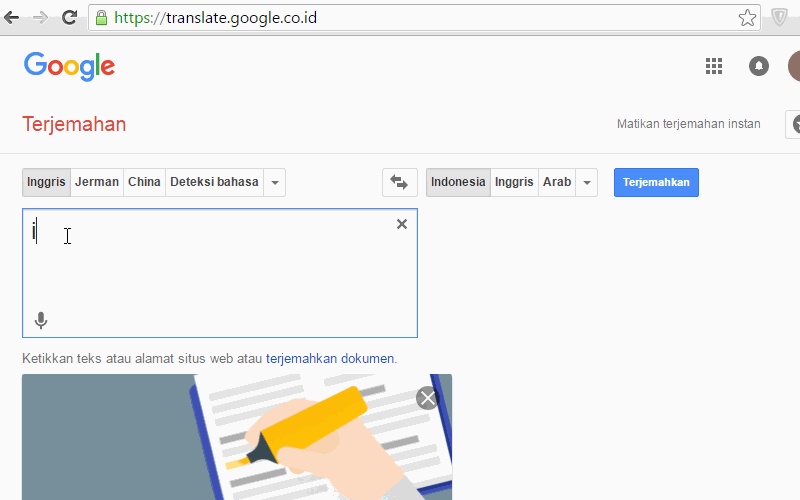
Task: Choose Deteksi bahasa source option
Action: coord(214,182)
